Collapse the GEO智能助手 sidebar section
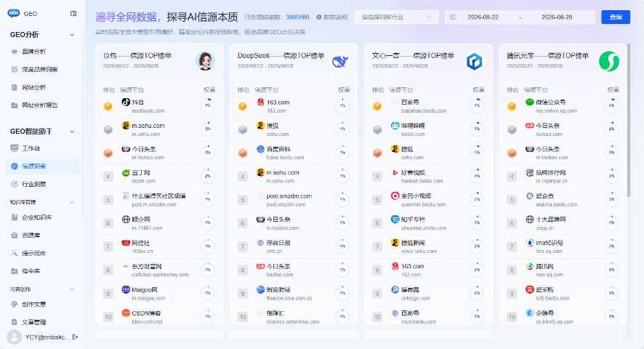This screenshot has height=349, width=644. (x=72, y=132)
